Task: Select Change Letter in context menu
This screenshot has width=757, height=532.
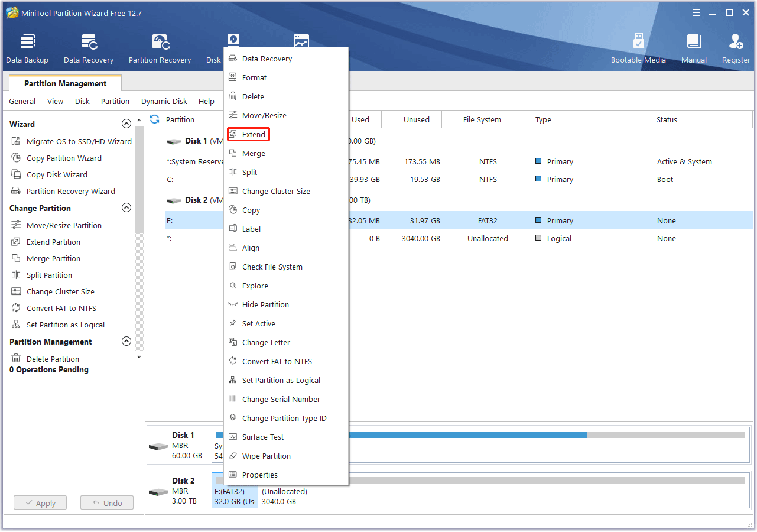Action: pyautogui.click(x=286, y=342)
